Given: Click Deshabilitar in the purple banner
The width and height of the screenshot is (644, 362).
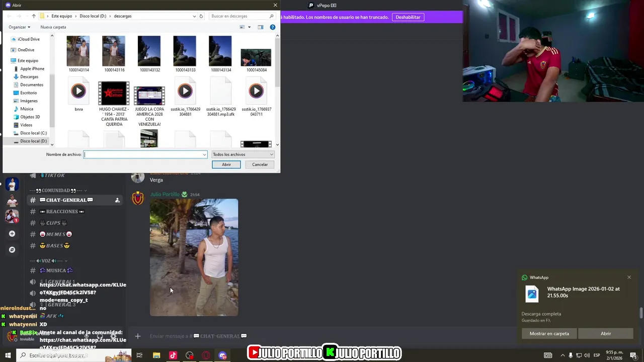Looking at the screenshot, I should (x=408, y=17).
